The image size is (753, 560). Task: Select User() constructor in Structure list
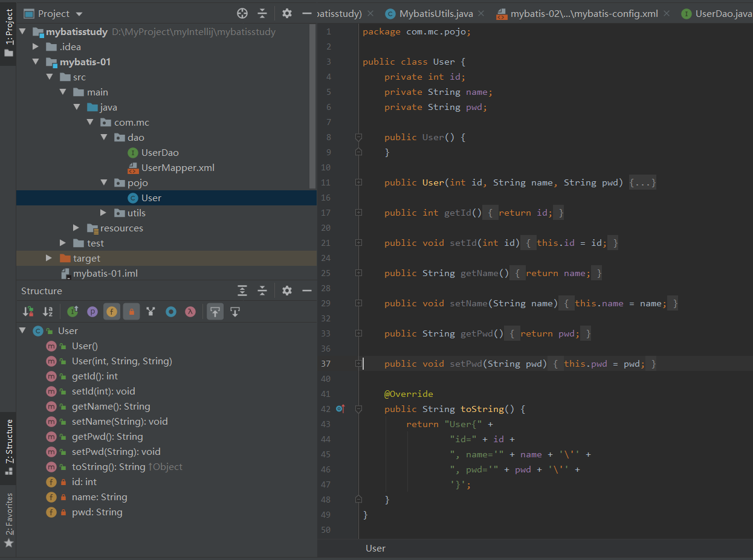[x=85, y=346]
